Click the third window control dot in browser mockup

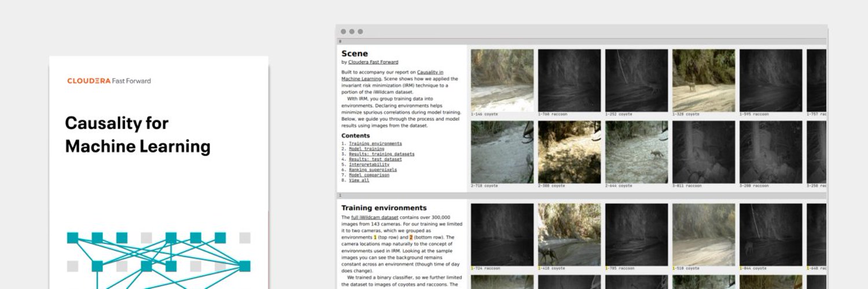(360, 32)
